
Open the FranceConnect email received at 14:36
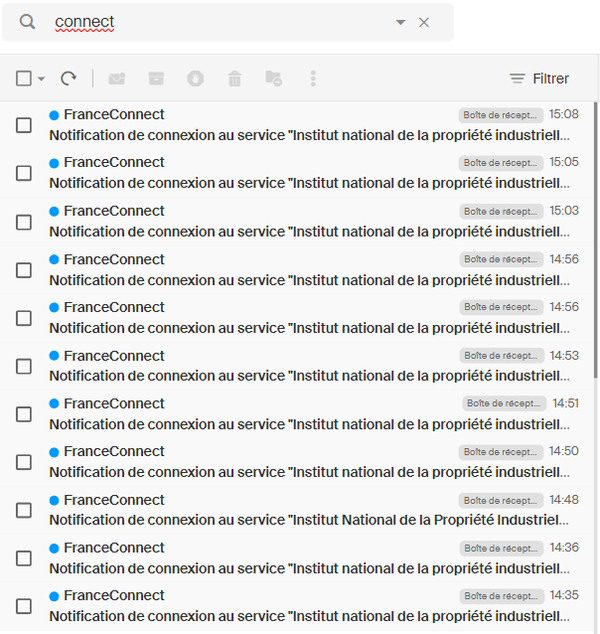(x=297, y=558)
